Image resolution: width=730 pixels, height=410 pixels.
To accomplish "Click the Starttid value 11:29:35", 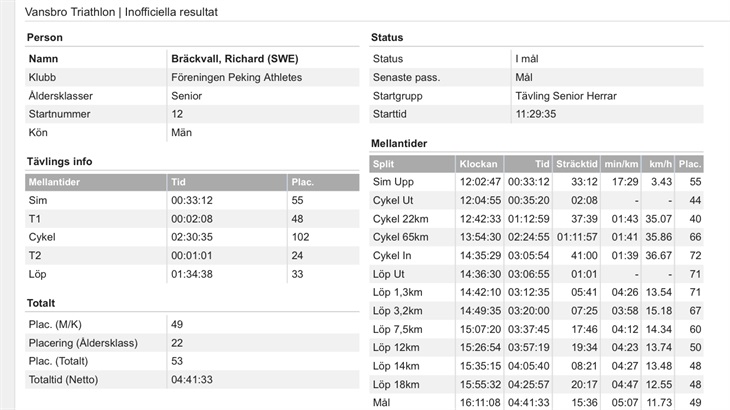I will [536, 114].
